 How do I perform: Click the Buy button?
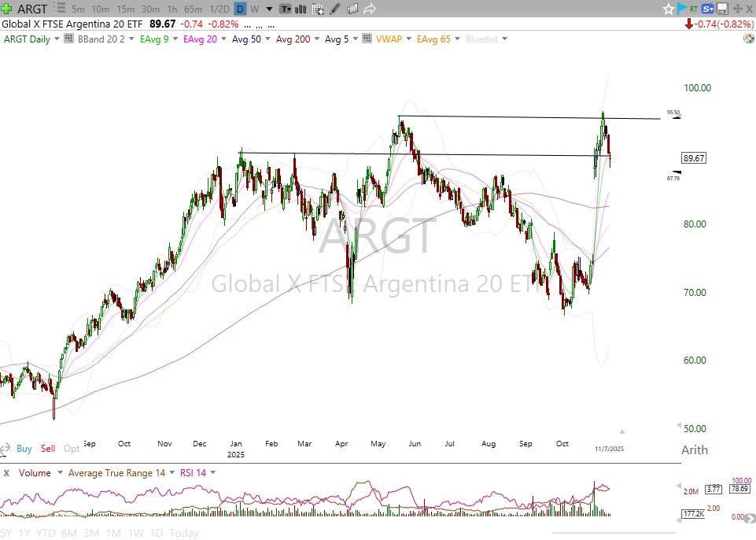tap(24, 449)
